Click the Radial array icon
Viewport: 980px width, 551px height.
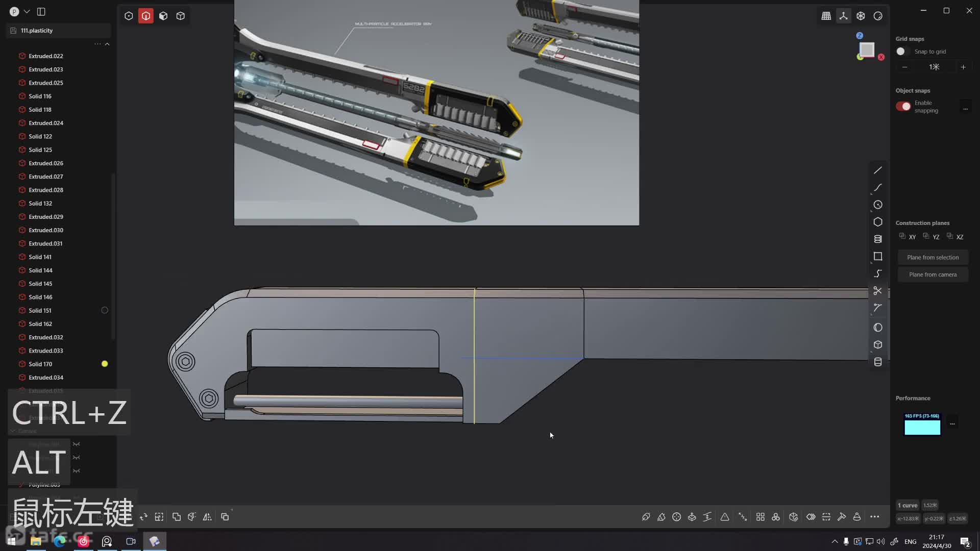(x=776, y=517)
